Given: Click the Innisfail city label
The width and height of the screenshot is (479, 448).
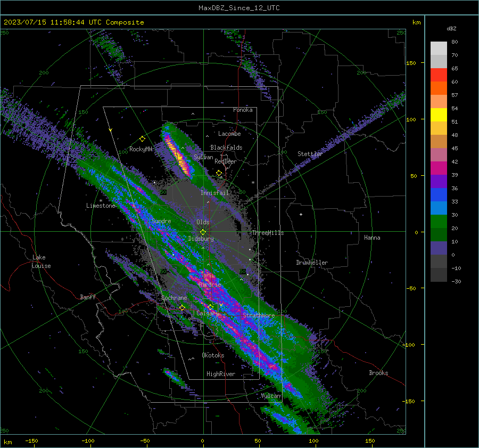Looking at the screenshot, I should 215,193.
